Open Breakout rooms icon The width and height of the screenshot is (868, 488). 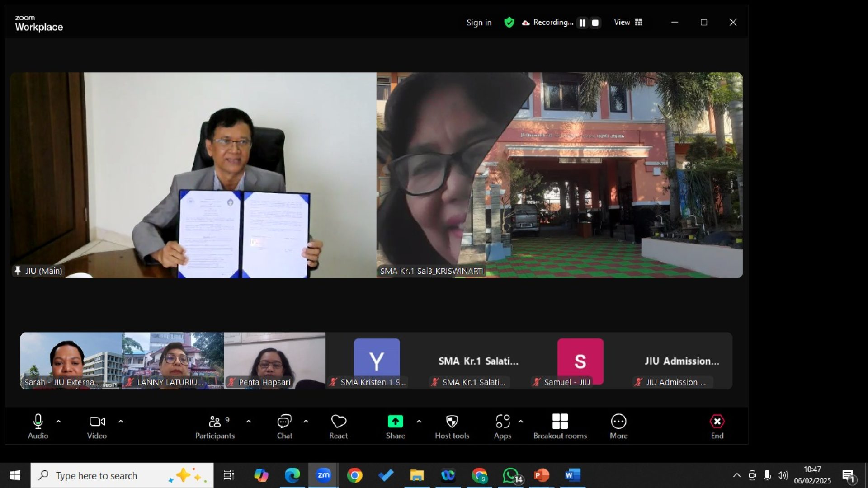pos(560,422)
